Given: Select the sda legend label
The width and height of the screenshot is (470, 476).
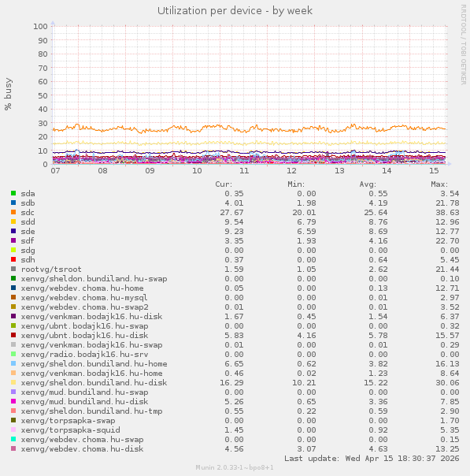Looking at the screenshot, I should (x=28, y=194).
